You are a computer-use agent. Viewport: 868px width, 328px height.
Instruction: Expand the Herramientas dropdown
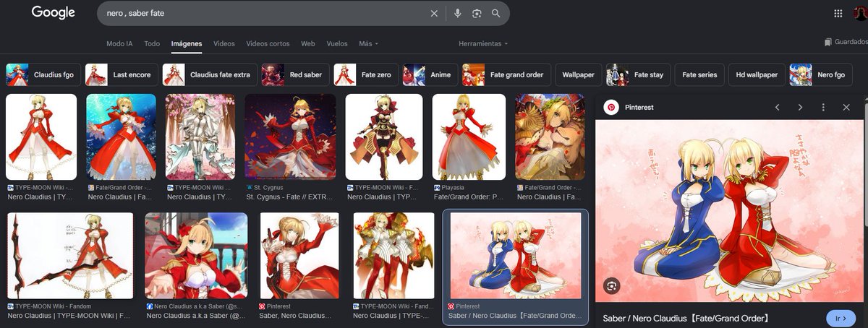tap(483, 43)
